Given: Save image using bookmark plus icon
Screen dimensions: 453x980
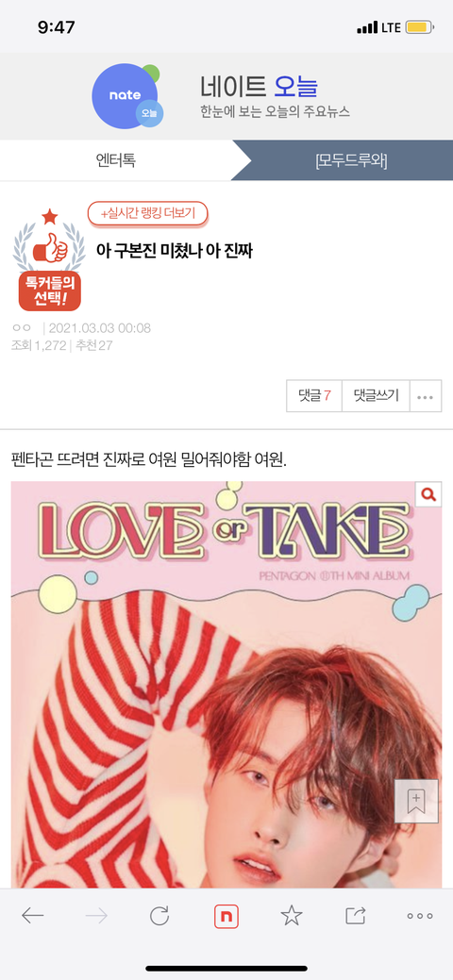Looking at the screenshot, I should point(413,801).
